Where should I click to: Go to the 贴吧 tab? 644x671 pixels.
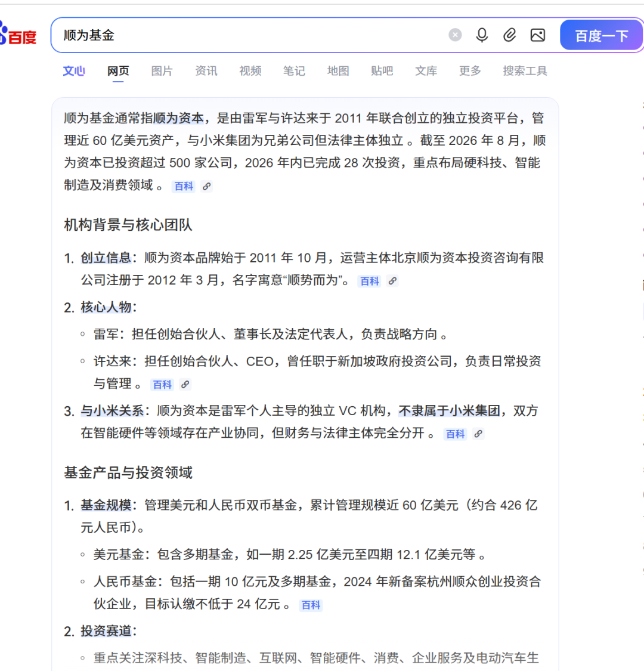tap(382, 70)
